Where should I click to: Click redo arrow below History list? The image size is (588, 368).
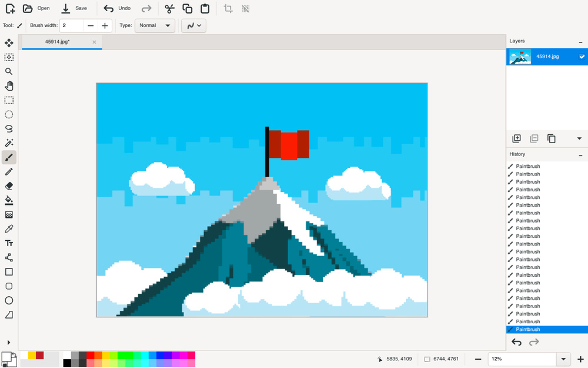[x=534, y=342]
